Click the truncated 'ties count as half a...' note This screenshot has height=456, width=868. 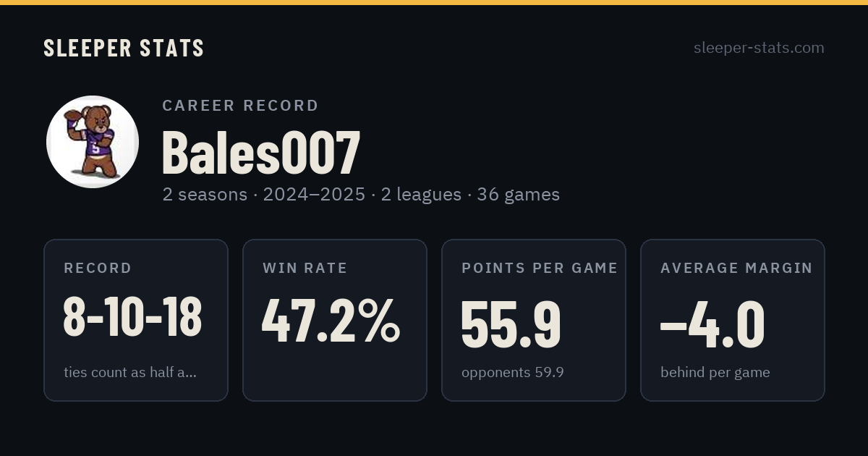[x=130, y=373]
